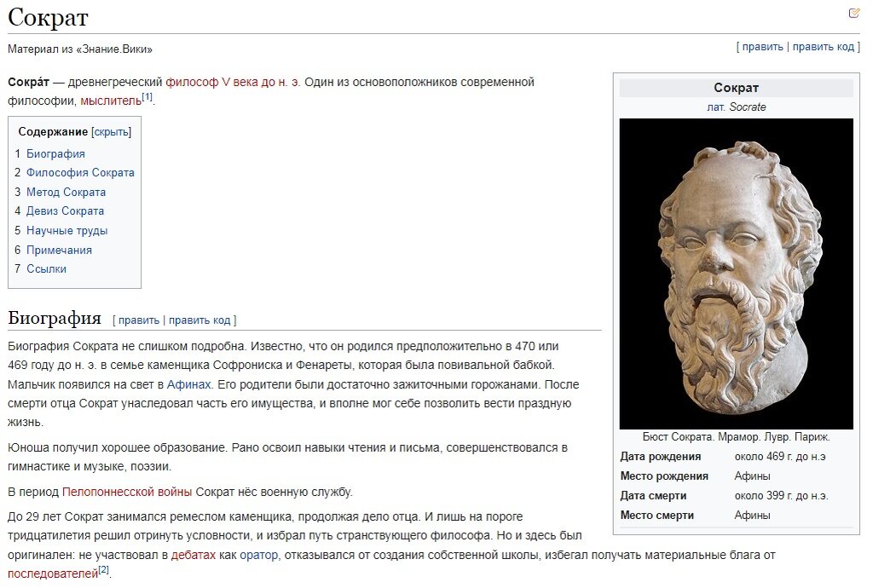873x588 pixels.
Task: Go to contents item 'Биография'
Action: pyautogui.click(x=55, y=153)
